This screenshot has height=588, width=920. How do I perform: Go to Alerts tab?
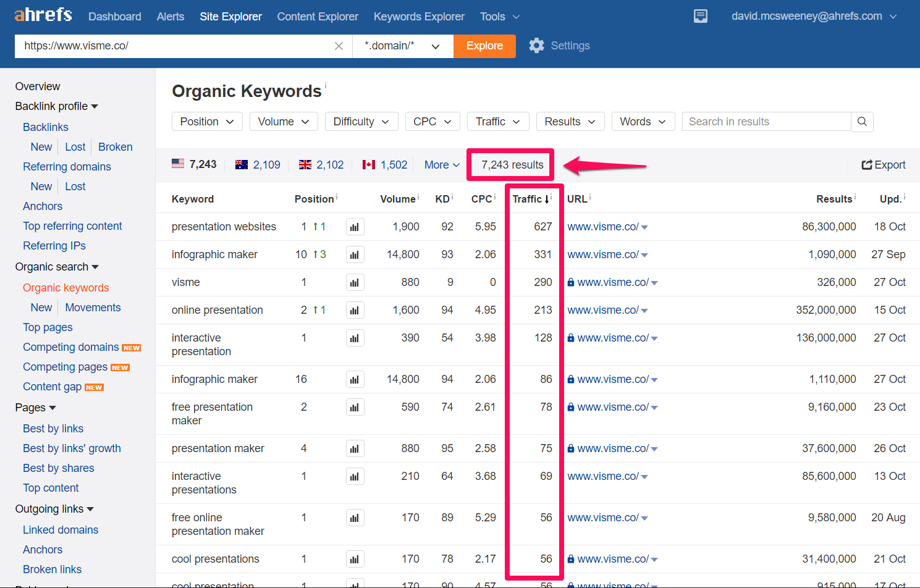[171, 17]
